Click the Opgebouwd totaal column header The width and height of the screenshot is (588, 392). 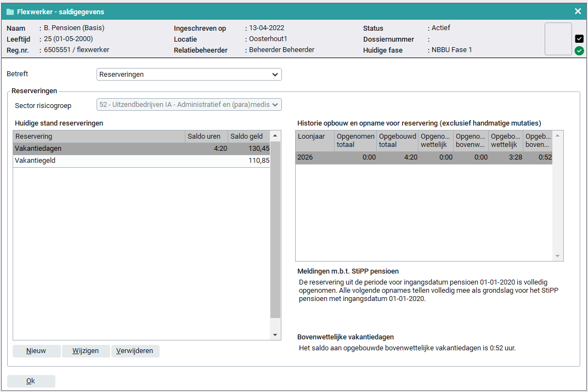pos(397,140)
